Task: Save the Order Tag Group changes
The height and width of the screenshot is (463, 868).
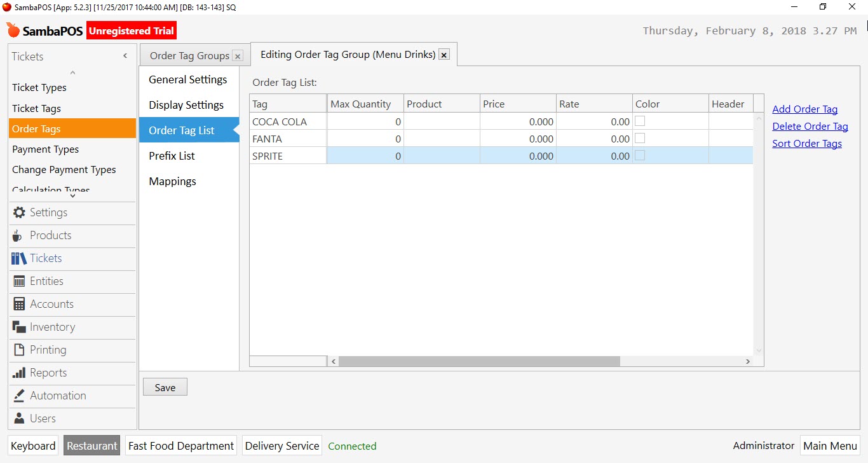Action: point(165,387)
